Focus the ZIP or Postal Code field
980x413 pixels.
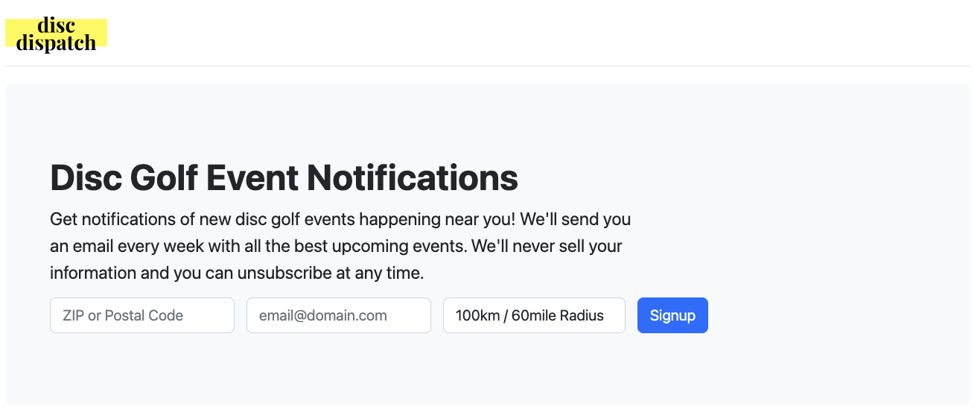tap(141, 315)
